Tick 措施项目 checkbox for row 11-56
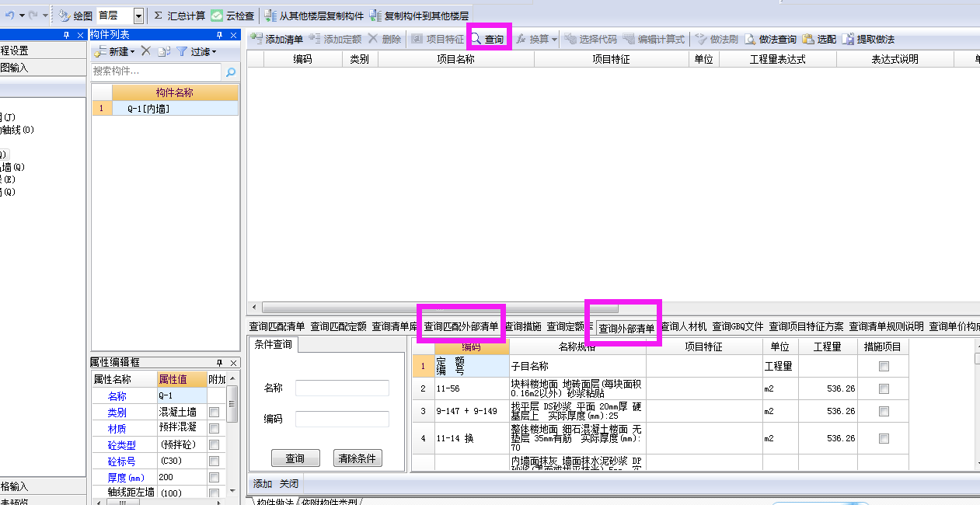The image size is (980, 505). click(884, 388)
